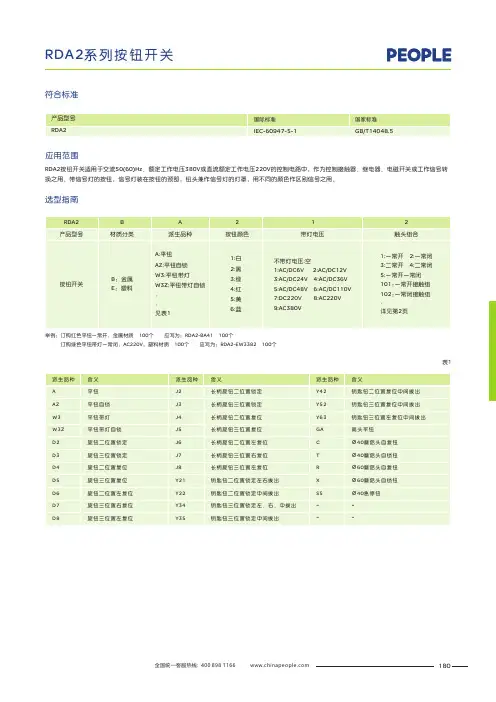Click the 6:AC/DC110V voltage option
Screen dimensions: 496x702
(332, 289)
